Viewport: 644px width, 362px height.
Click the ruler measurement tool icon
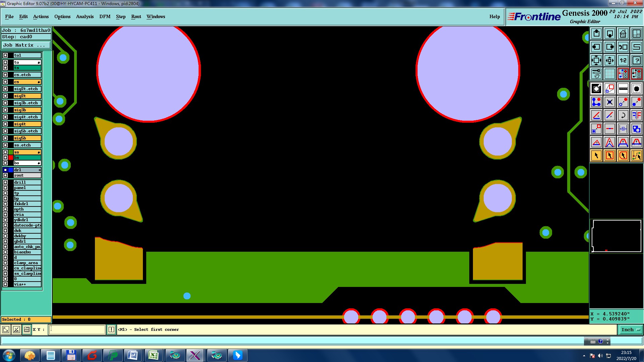(x=623, y=89)
